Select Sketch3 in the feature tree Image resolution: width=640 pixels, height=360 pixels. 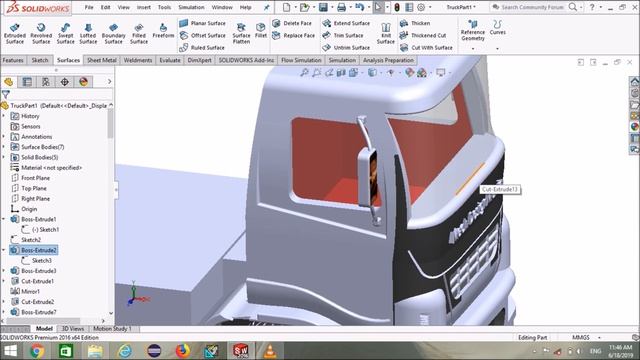tap(37, 260)
